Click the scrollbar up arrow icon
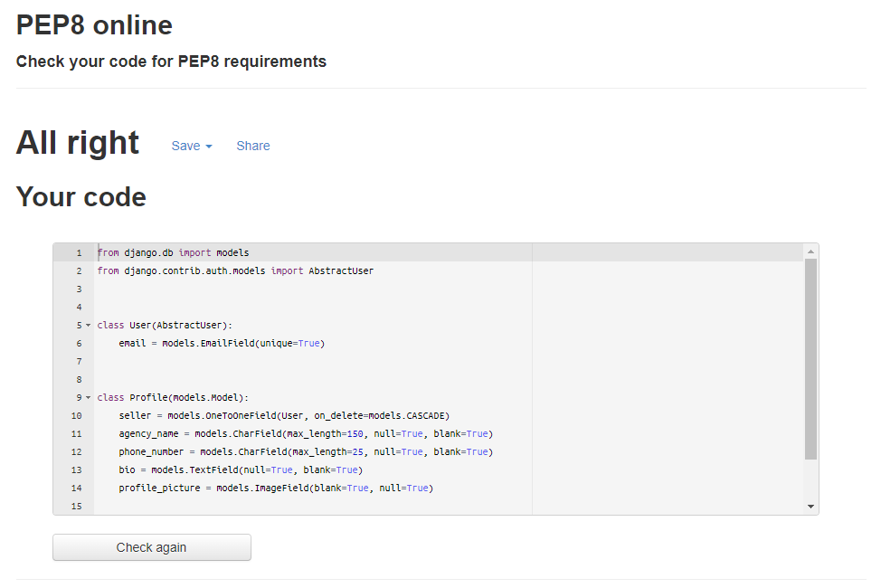 tap(810, 251)
